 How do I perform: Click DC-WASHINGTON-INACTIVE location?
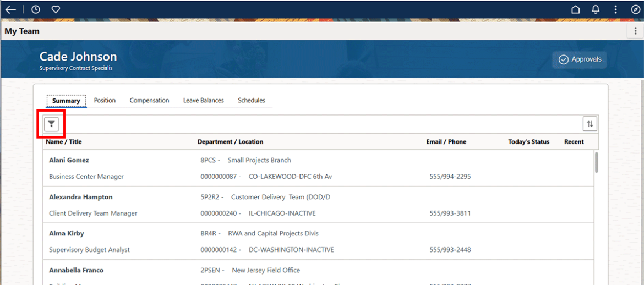click(291, 250)
